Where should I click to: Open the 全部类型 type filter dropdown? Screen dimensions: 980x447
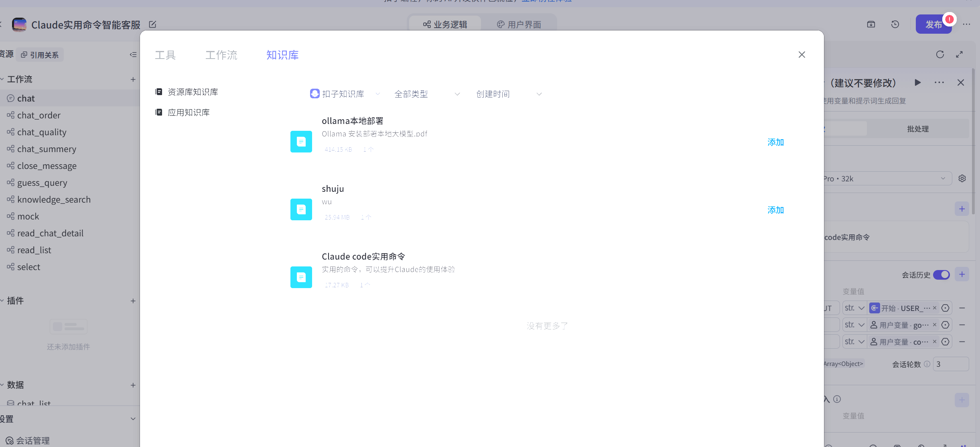coord(427,94)
